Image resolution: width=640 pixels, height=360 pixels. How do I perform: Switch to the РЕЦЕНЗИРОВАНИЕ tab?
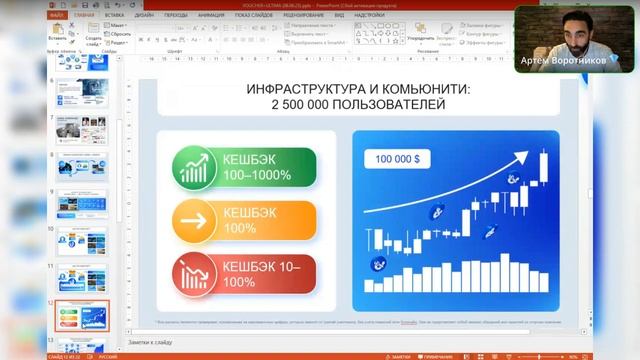pos(303,15)
